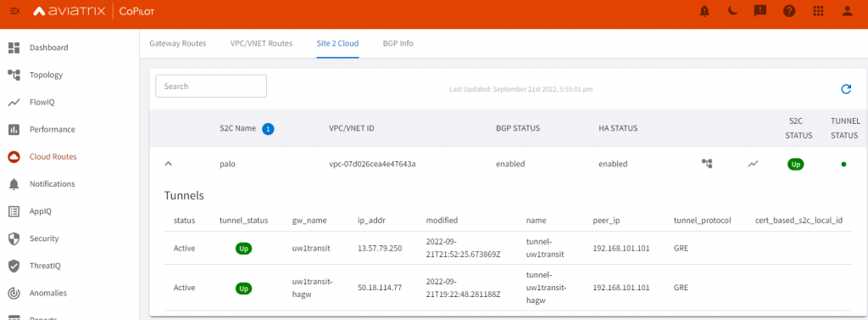Collapse the palo row with the chevron
The image size is (868, 320).
169,164
